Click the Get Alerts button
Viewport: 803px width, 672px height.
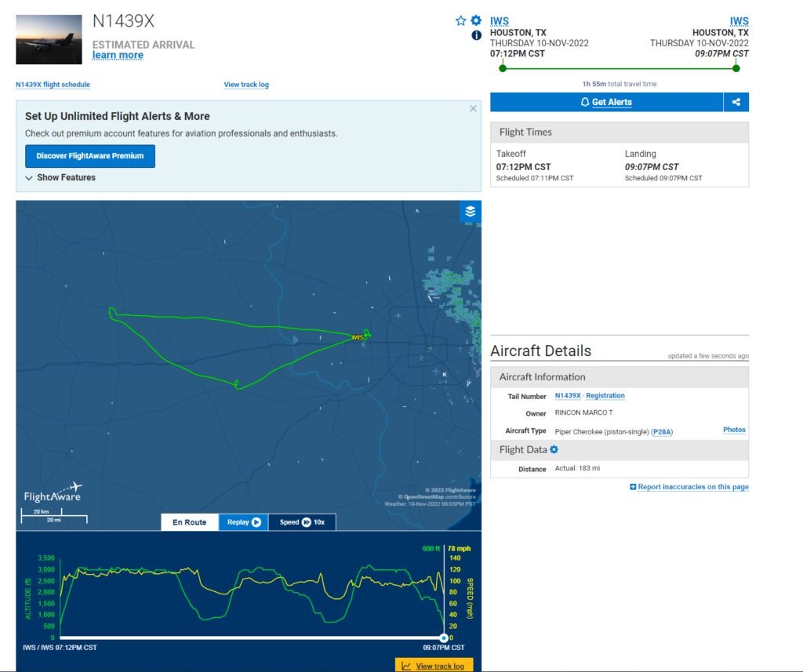[606, 102]
